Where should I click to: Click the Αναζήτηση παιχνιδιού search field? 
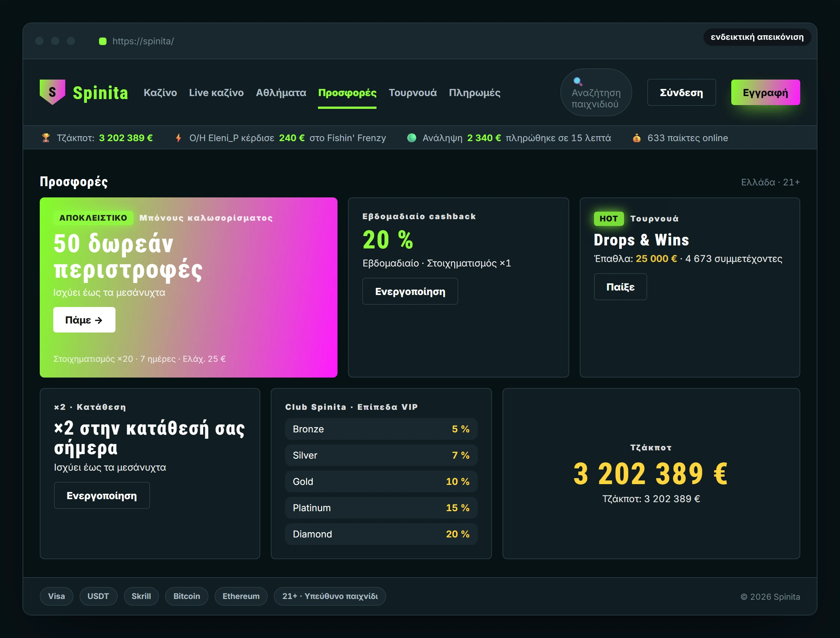[x=596, y=92]
